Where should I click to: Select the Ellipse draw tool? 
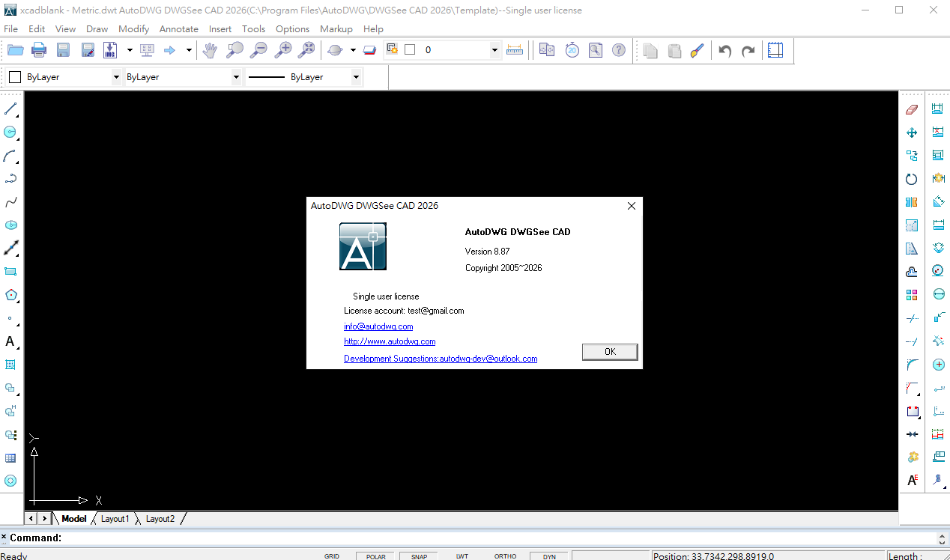point(10,225)
